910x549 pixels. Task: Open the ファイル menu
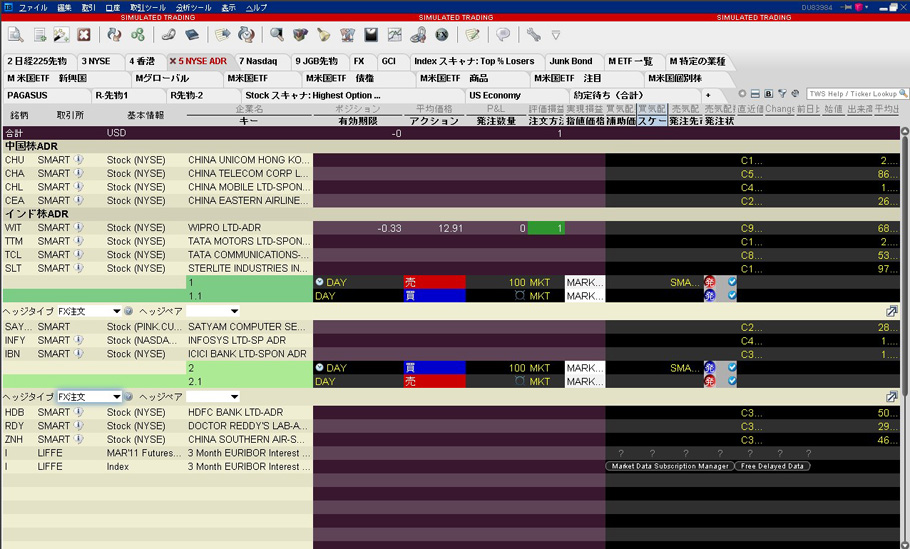click(x=32, y=8)
